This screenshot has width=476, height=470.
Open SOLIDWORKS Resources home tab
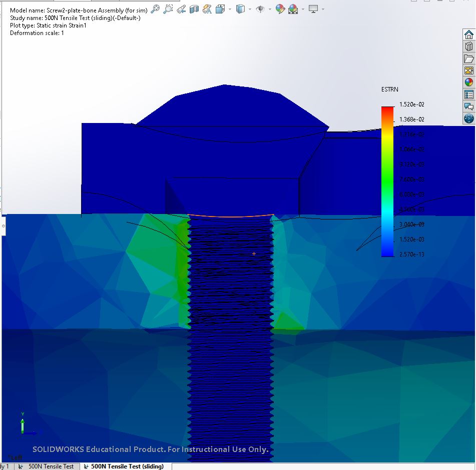[469, 34]
